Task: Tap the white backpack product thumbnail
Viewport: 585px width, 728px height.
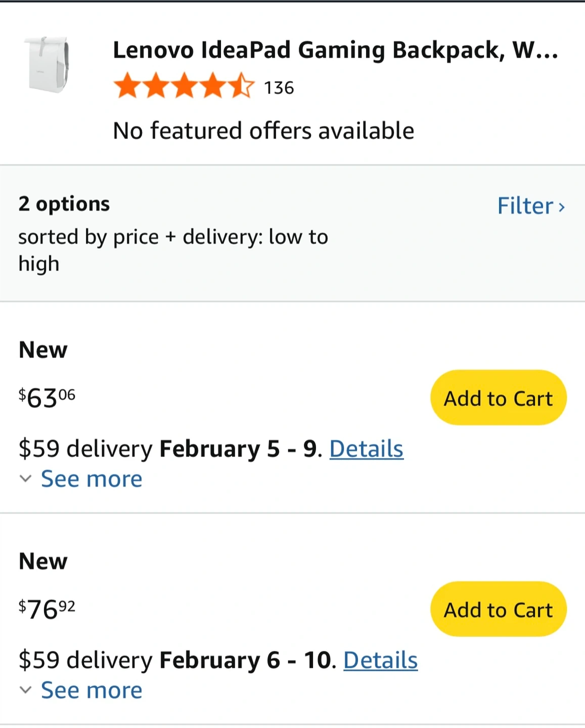Action: pos(47,65)
